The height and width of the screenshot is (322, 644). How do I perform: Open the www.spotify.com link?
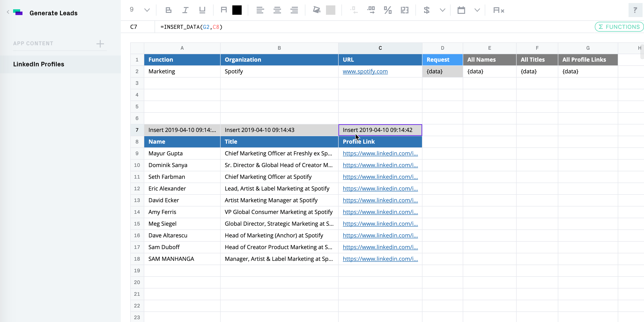[365, 71]
